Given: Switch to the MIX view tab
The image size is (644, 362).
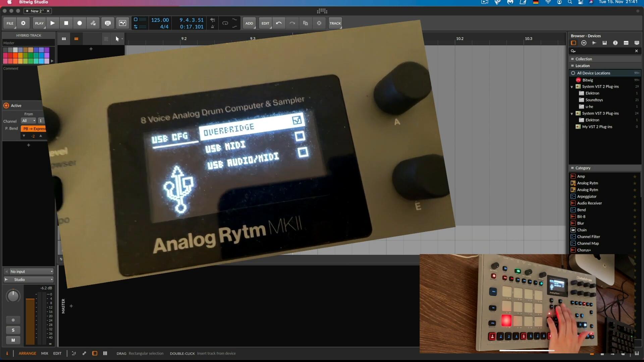Looking at the screenshot, I should [45, 353].
